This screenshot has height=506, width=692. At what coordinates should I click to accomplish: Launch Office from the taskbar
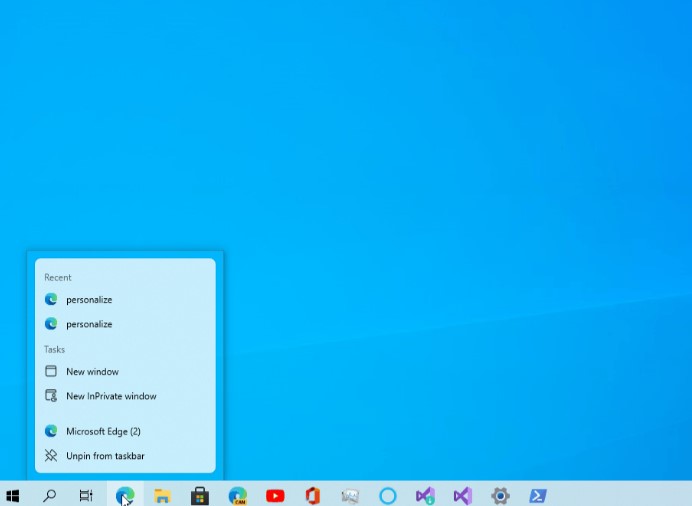[312, 495]
